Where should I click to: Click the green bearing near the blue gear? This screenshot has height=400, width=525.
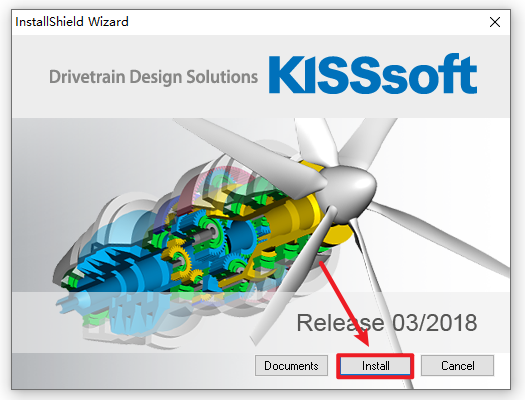coord(211,228)
